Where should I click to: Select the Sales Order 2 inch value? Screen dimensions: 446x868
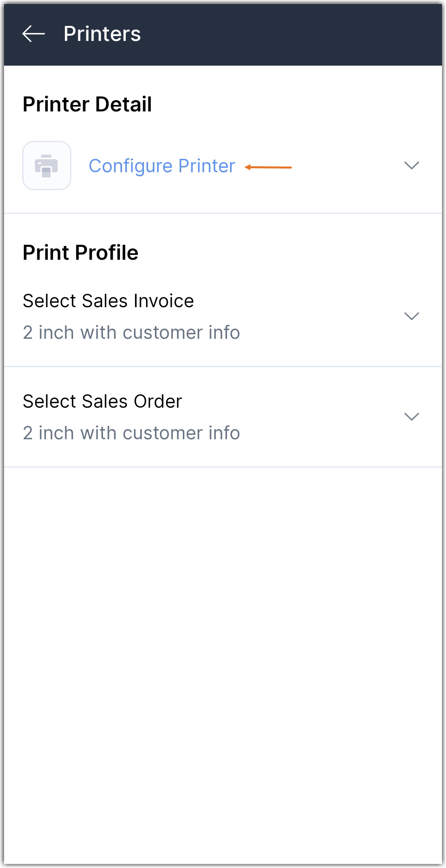[131, 433]
